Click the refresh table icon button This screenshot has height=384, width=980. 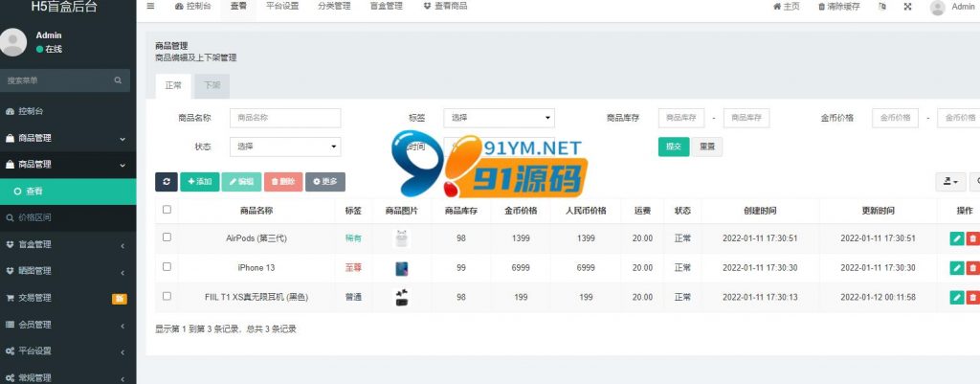[x=167, y=181]
